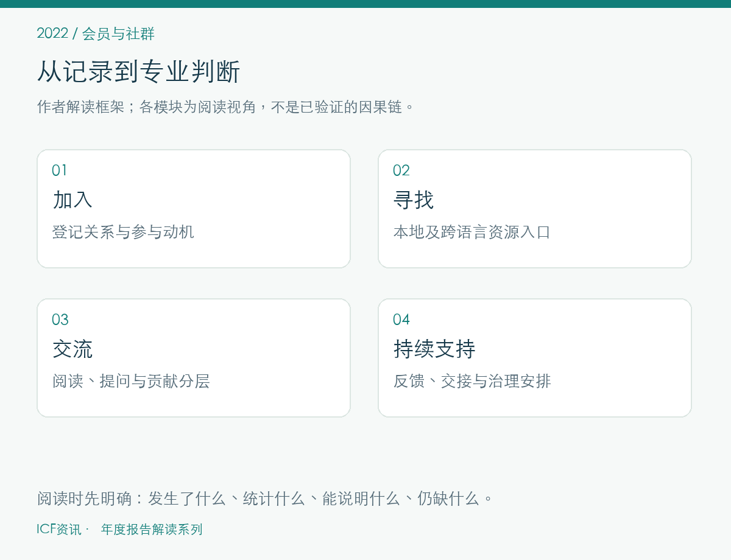
Task: Click the description '阅读、提问与贡献分层'
Action: click(131, 381)
